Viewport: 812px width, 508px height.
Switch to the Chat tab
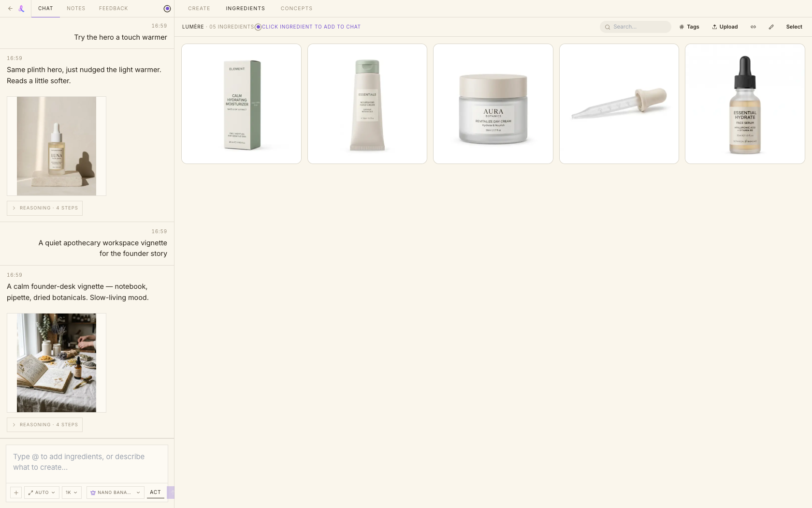click(x=45, y=9)
